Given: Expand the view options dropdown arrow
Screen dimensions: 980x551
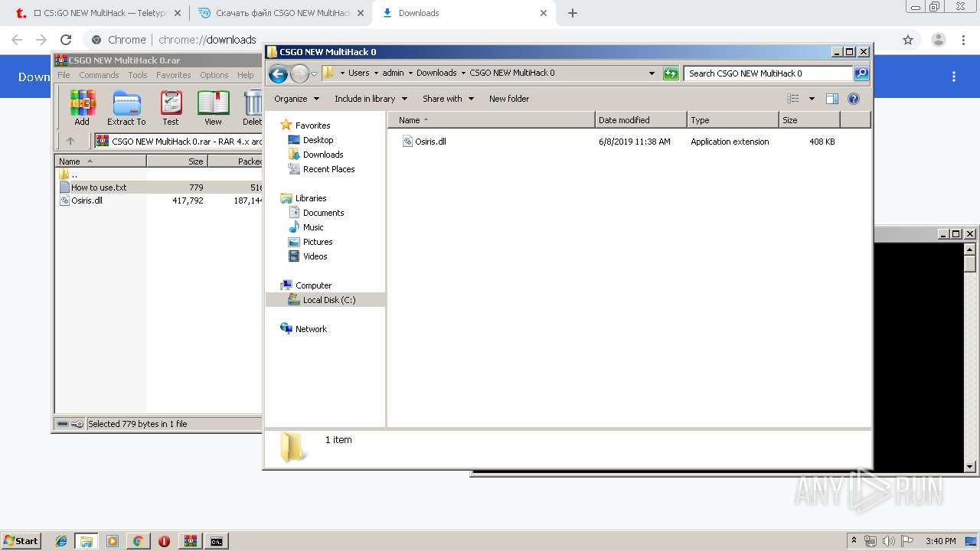Looking at the screenshot, I should point(812,99).
